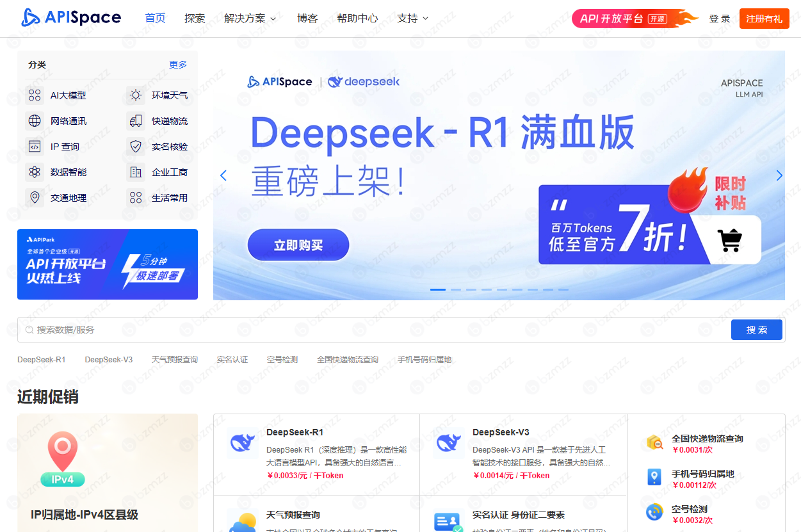Expand the 解决方案 dropdown menu
801x532 pixels.
pyautogui.click(x=250, y=19)
